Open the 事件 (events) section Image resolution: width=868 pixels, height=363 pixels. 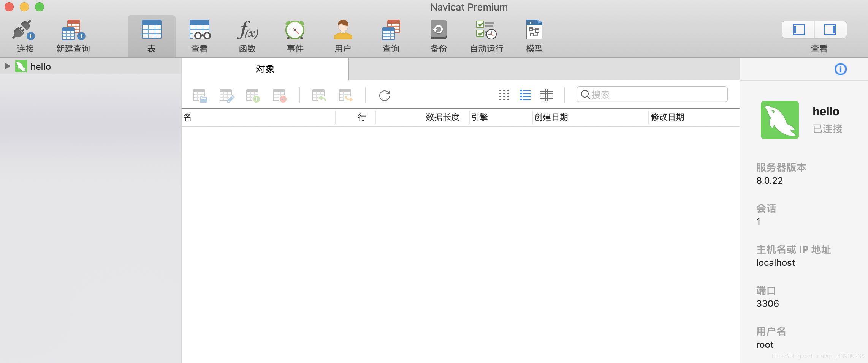(295, 35)
